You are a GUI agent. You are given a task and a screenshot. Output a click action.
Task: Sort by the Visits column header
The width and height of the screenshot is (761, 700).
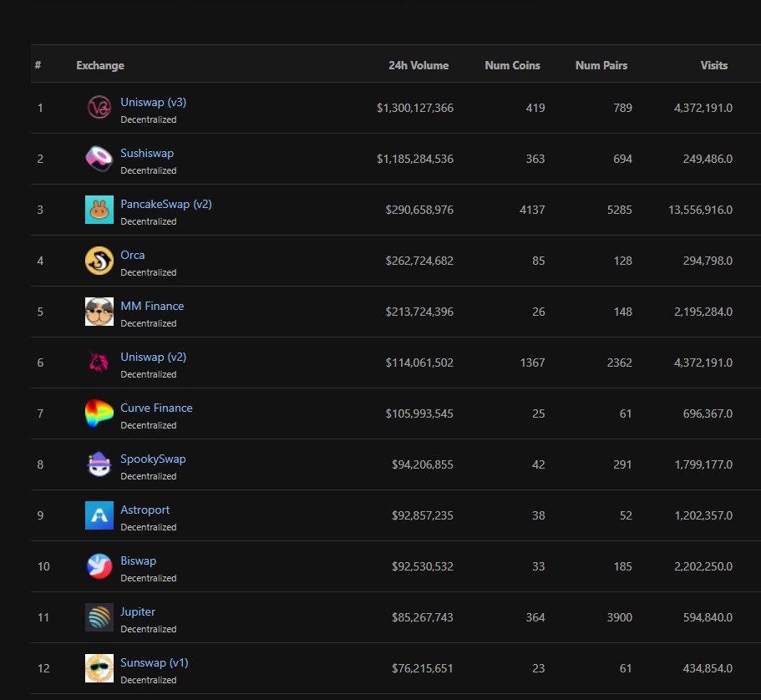[713, 65]
